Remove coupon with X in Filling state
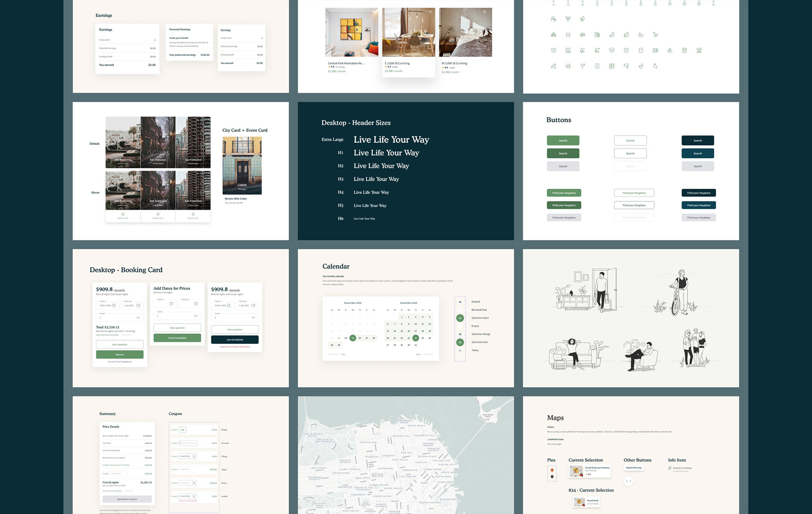 pyautogui.click(x=194, y=456)
